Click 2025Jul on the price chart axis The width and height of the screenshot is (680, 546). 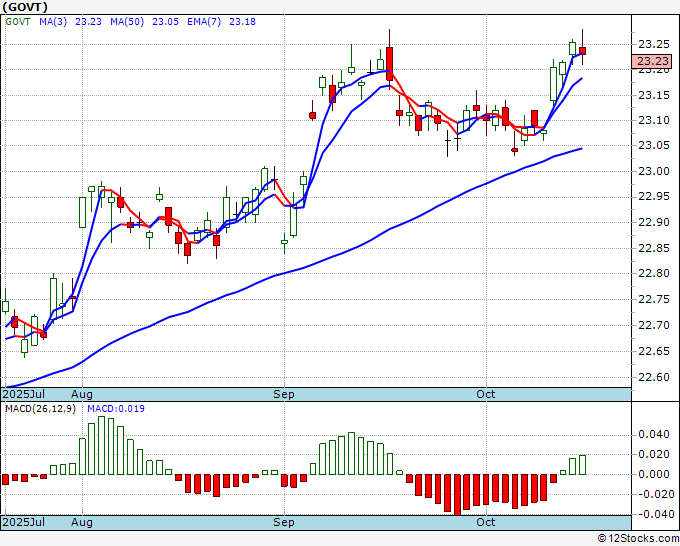[x=24, y=394]
